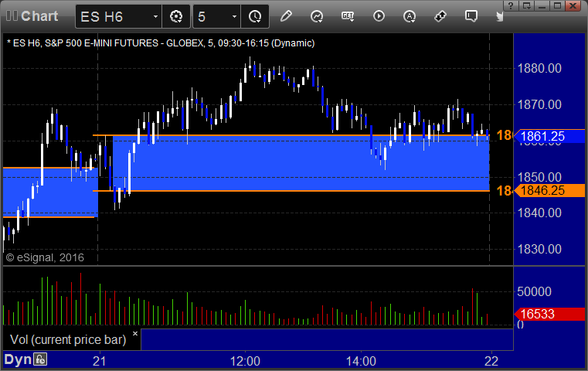Image resolution: width=588 pixels, height=371 pixels.
Task: Click the Chart window title grip
Action: 12,15
